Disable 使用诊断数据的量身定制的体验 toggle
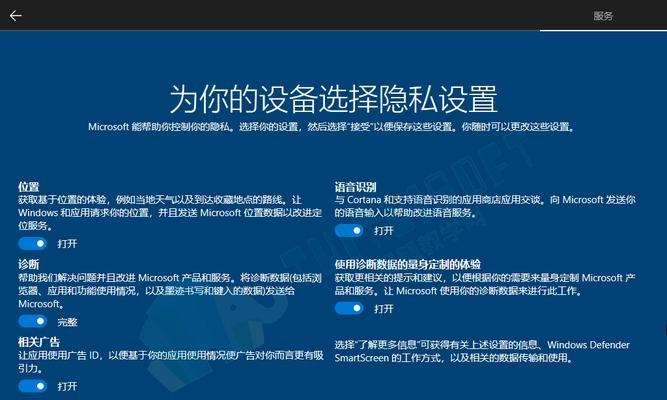This screenshot has width=667, height=400. point(349,308)
